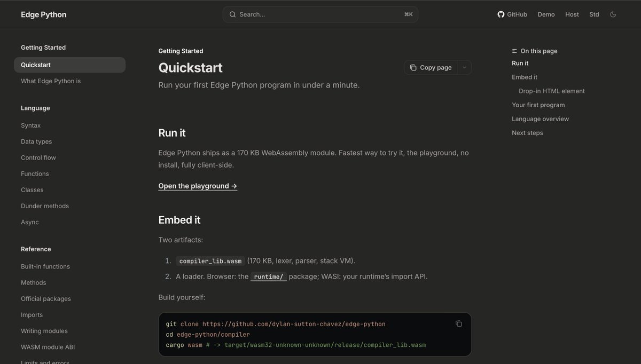Click the search magnifier icon
Image resolution: width=641 pixels, height=364 pixels.
[x=232, y=14]
